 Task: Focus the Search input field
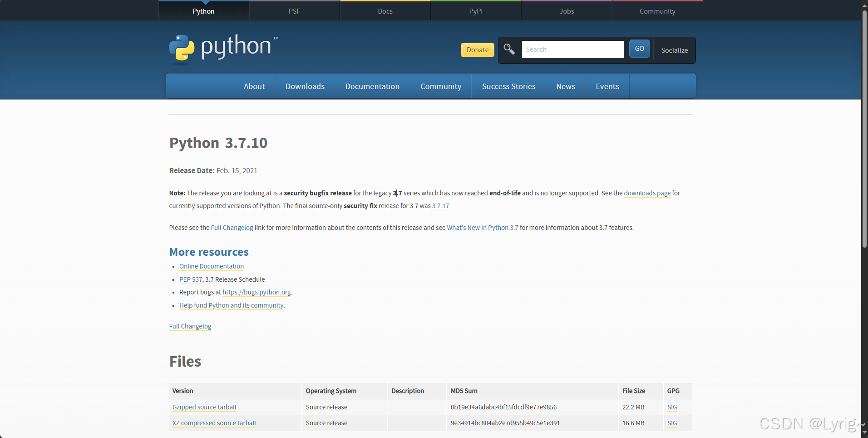click(x=572, y=49)
